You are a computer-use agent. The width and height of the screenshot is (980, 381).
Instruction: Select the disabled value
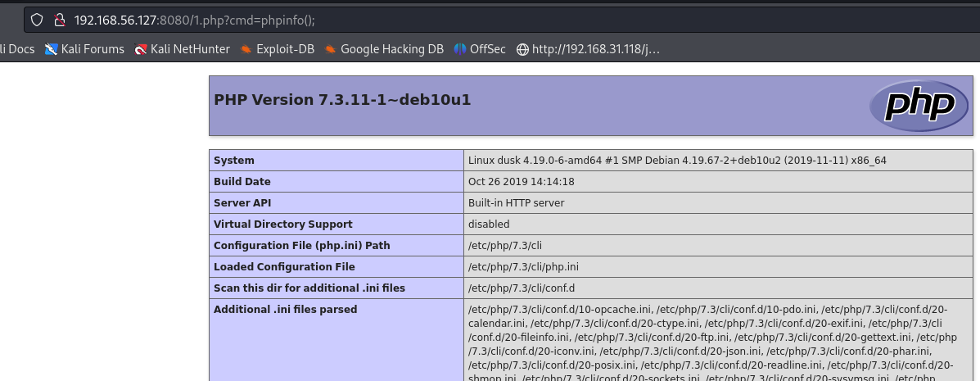point(489,224)
